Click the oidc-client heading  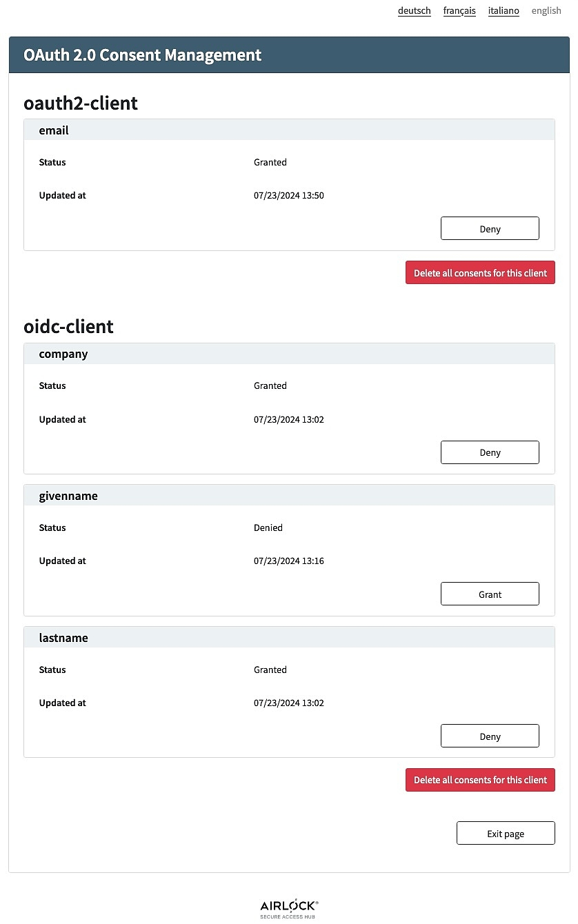point(68,327)
